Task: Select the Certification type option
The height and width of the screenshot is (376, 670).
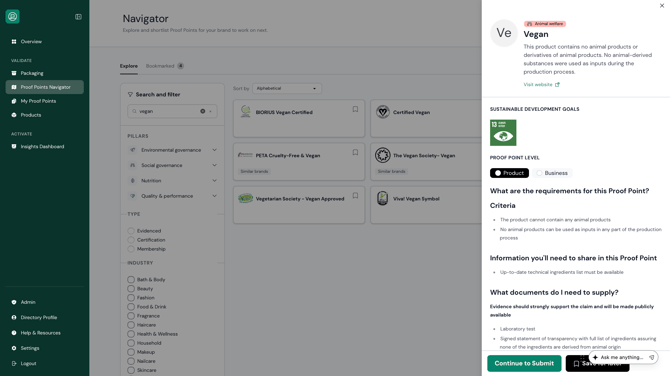Action: point(131,240)
